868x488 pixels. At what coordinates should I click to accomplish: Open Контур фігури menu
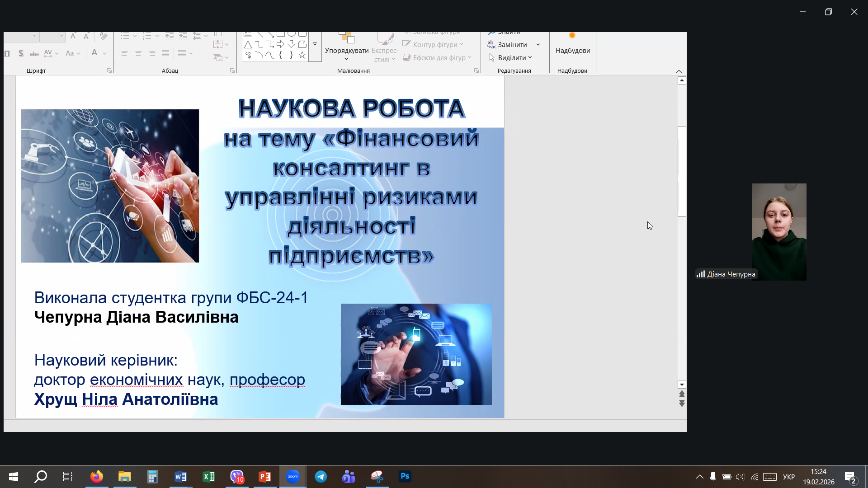434,44
